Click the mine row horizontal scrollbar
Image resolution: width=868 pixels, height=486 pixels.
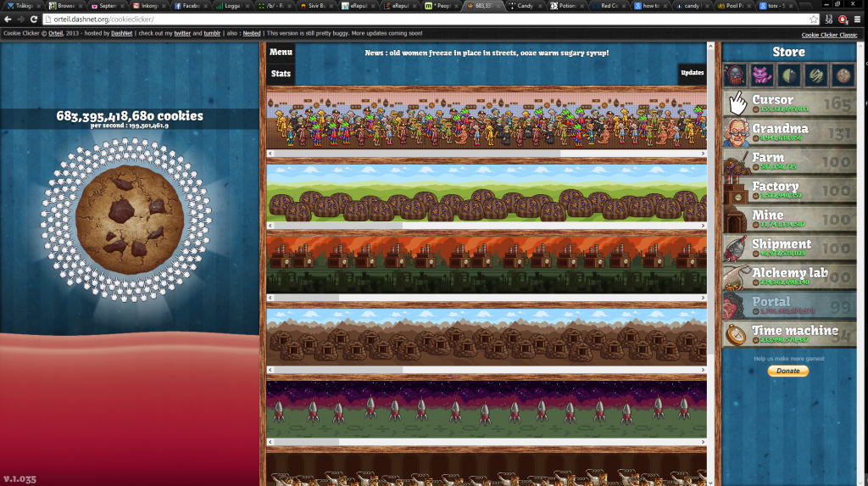[487, 370]
